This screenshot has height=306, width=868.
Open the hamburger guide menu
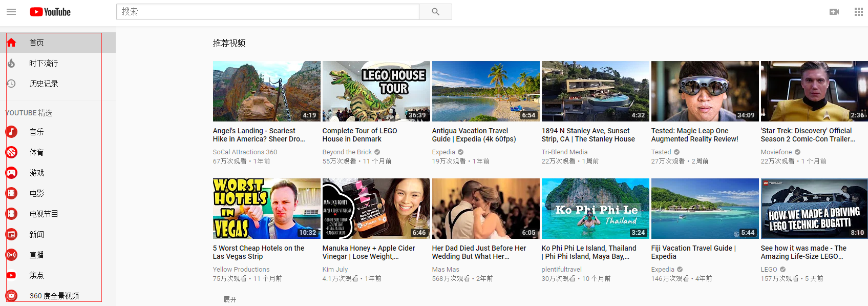click(11, 12)
